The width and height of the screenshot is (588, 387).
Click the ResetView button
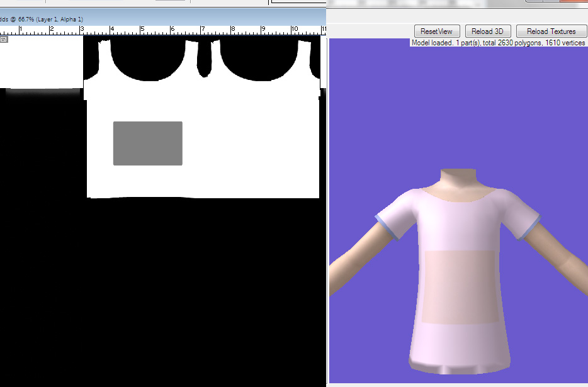[x=437, y=31]
